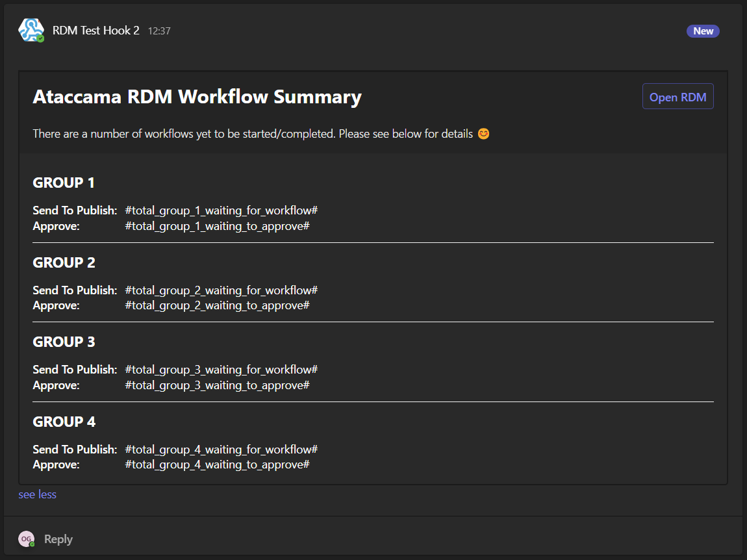Image resolution: width=747 pixels, height=560 pixels.
Task: Click #total_group_4_waiting_for_workflow# value
Action: (221, 450)
